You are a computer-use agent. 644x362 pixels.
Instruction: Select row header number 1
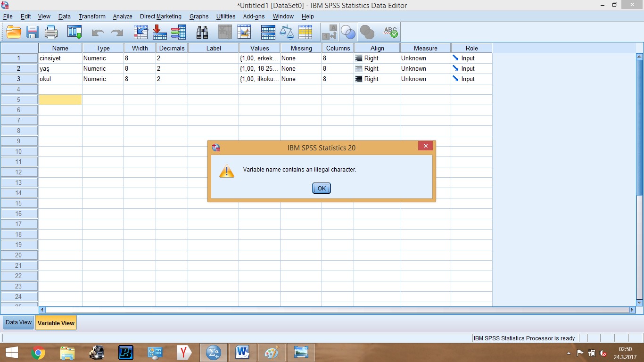pyautogui.click(x=19, y=58)
